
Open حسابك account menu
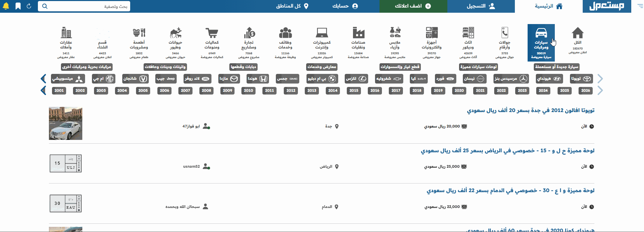[x=345, y=6]
